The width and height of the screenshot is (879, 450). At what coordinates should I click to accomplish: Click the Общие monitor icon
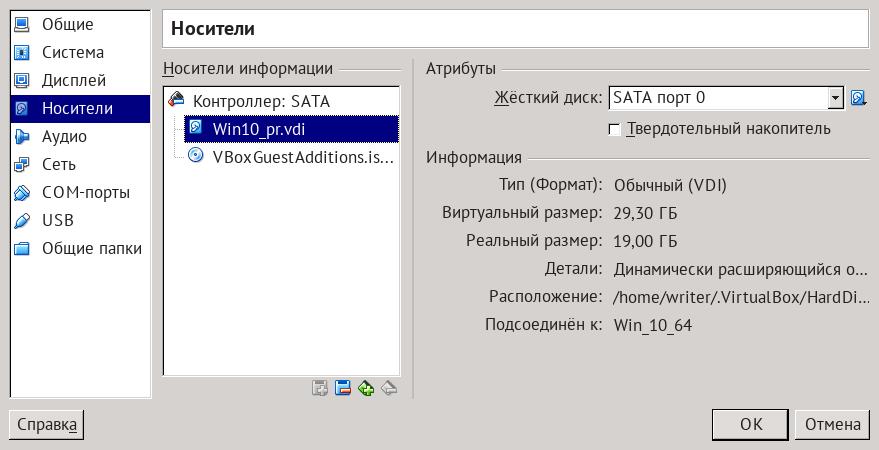click(x=21, y=24)
